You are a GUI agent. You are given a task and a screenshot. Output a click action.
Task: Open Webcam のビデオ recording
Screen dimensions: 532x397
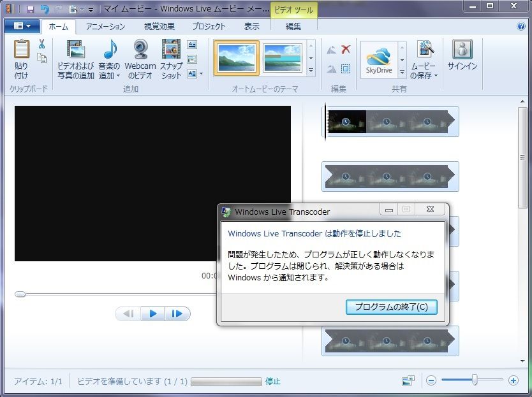click(140, 59)
